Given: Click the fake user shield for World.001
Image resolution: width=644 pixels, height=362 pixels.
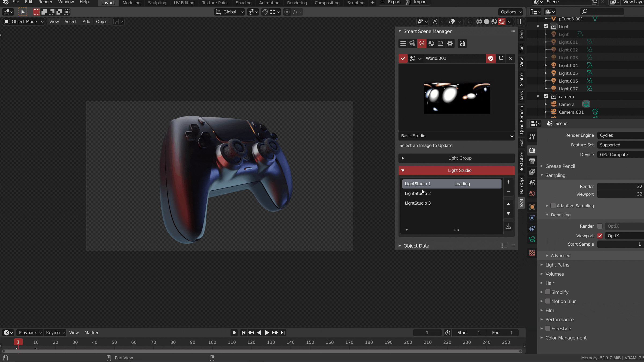Looking at the screenshot, I should [x=491, y=58].
